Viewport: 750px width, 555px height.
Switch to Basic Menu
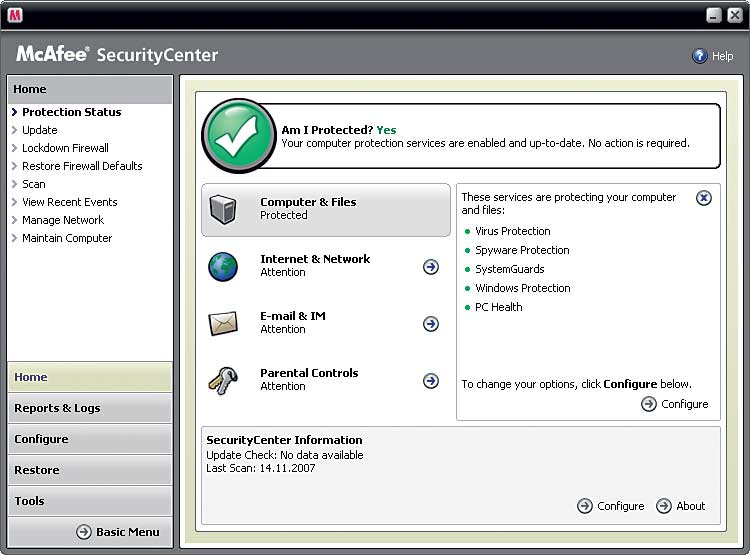click(118, 532)
